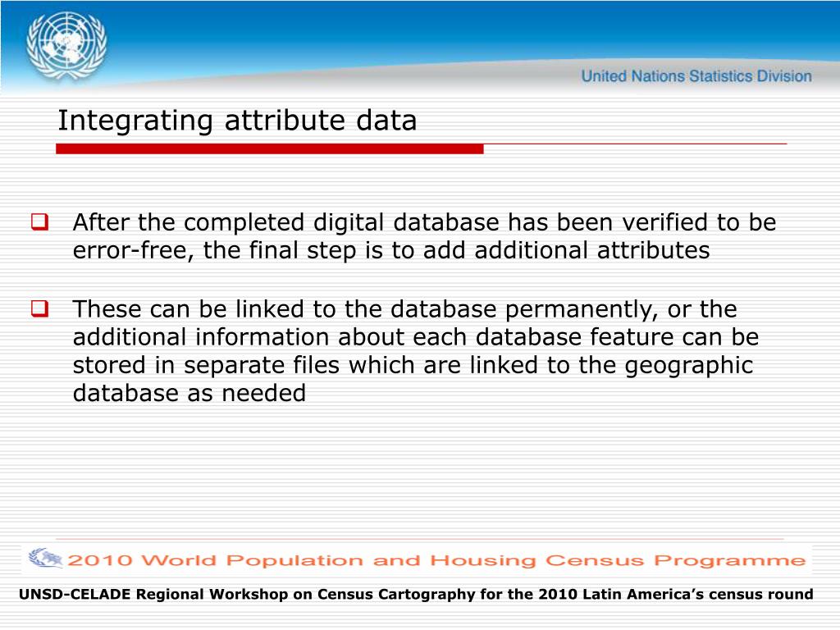The height and width of the screenshot is (630, 840).
Task: Click the line starting 'additional information about each'
Action: click(x=415, y=338)
